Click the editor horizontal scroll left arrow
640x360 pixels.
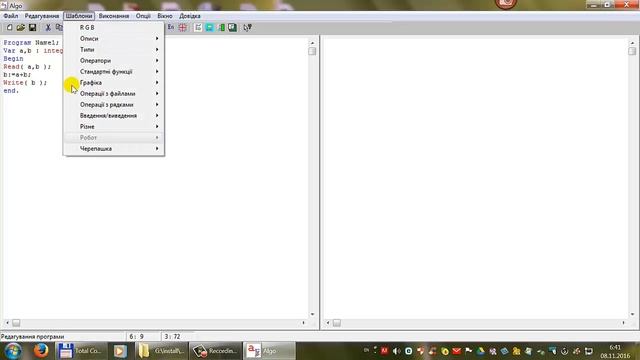coord(7,323)
